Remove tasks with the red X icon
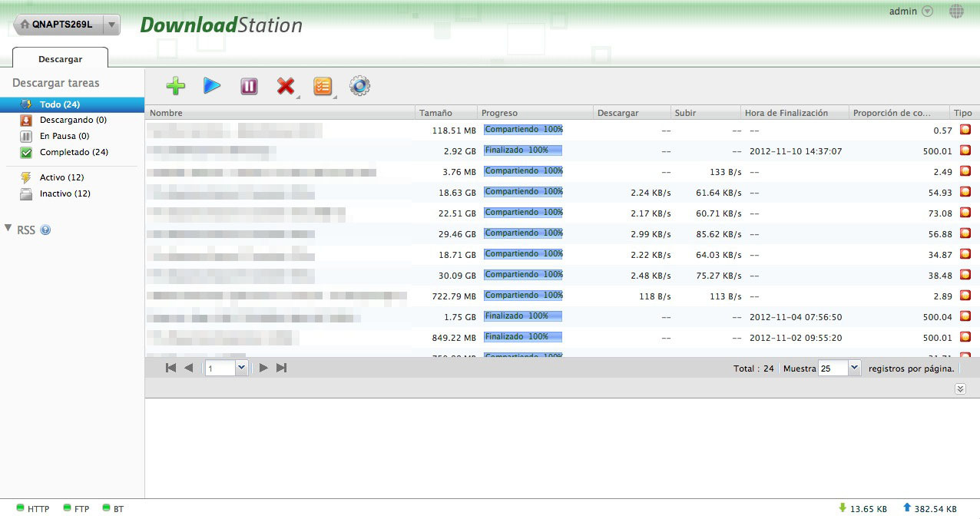Viewport: 980px width, 519px height. [286, 86]
